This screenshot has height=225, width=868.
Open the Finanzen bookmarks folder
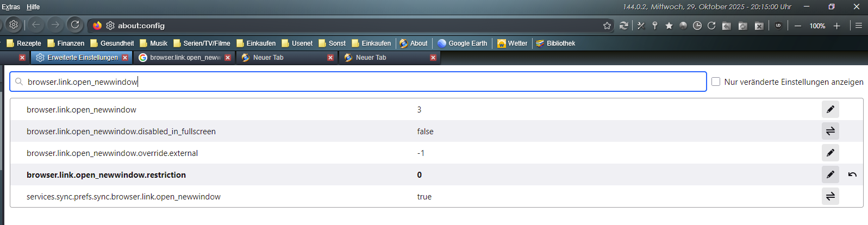[65, 43]
